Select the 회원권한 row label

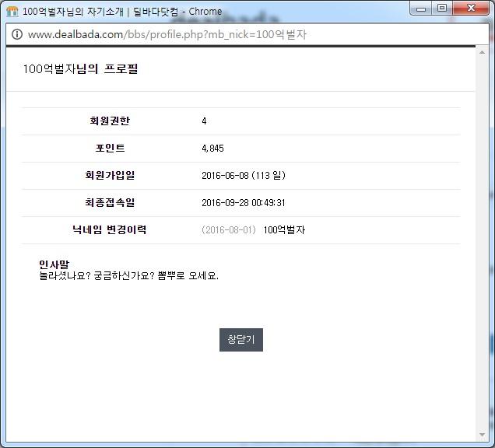coord(110,121)
